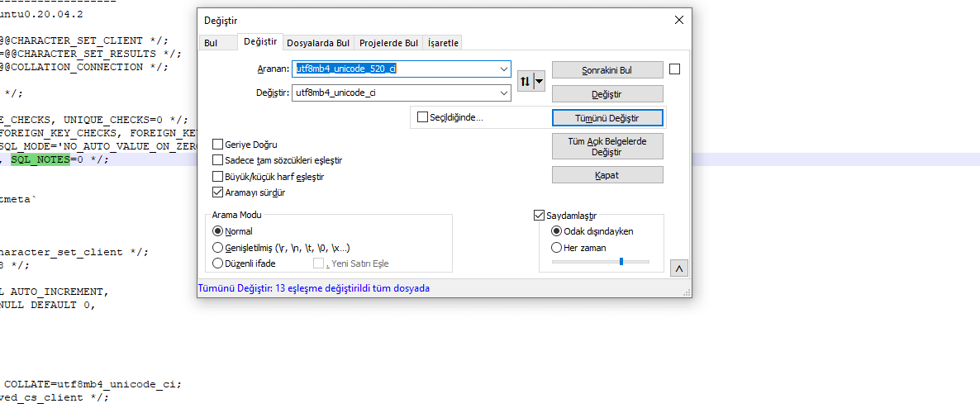980x413 pixels.
Task: Choose Her zaman transparency option
Action: [557, 248]
